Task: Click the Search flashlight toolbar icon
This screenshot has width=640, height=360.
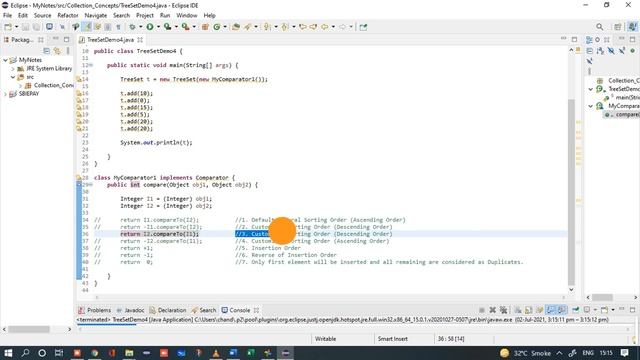Action: pyautogui.click(x=248, y=27)
